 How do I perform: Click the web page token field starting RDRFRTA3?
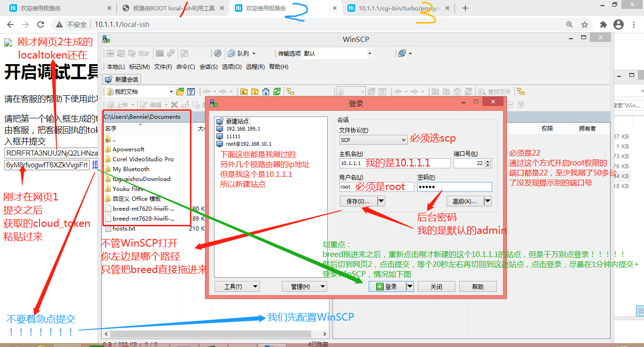pos(51,153)
